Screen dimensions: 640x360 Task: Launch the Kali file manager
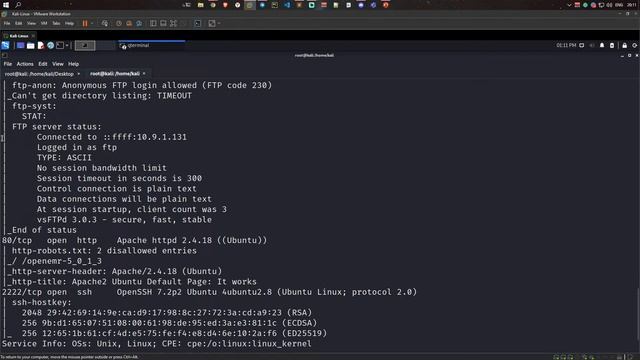tap(31, 46)
